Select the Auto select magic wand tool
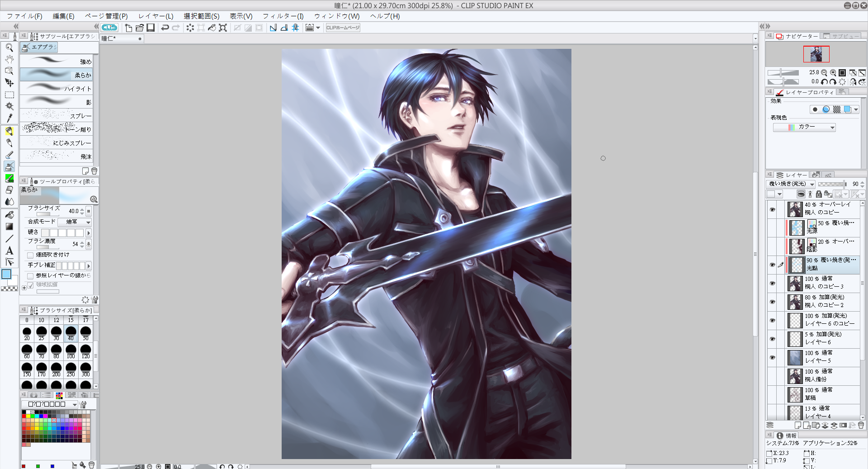The height and width of the screenshot is (469, 868). pos(9,106)
